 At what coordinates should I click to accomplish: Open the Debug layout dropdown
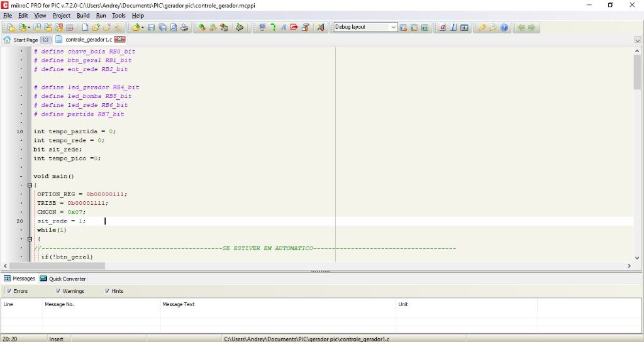[x=394, y=28]
